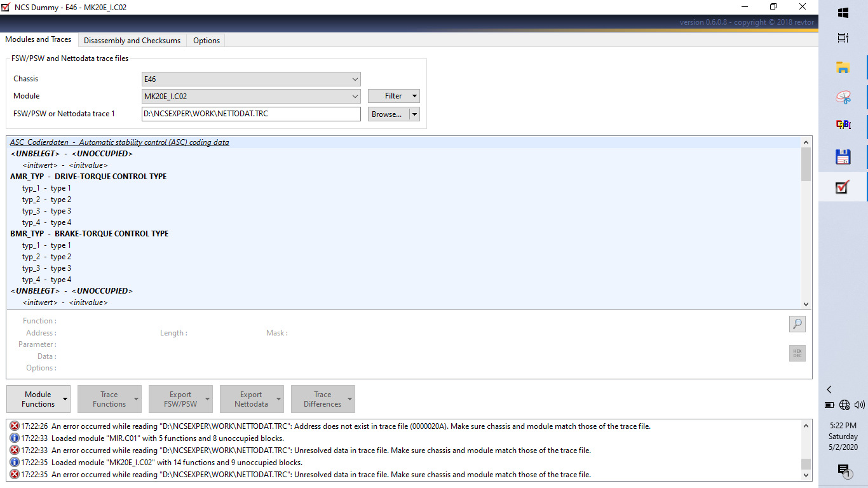
Task: Open File Explorer from the taskbar
Action: (x=843, y=68)
